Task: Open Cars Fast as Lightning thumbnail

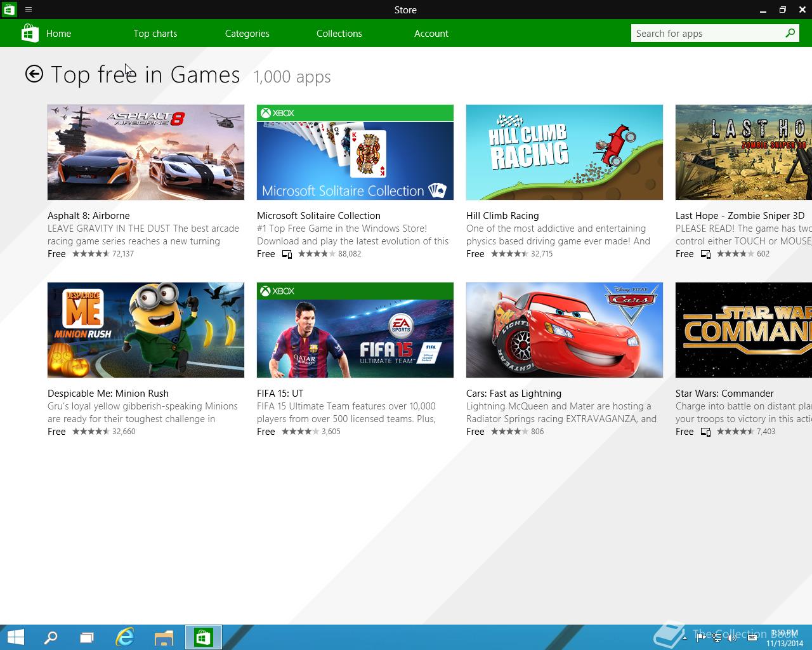Action: [565, 330]
